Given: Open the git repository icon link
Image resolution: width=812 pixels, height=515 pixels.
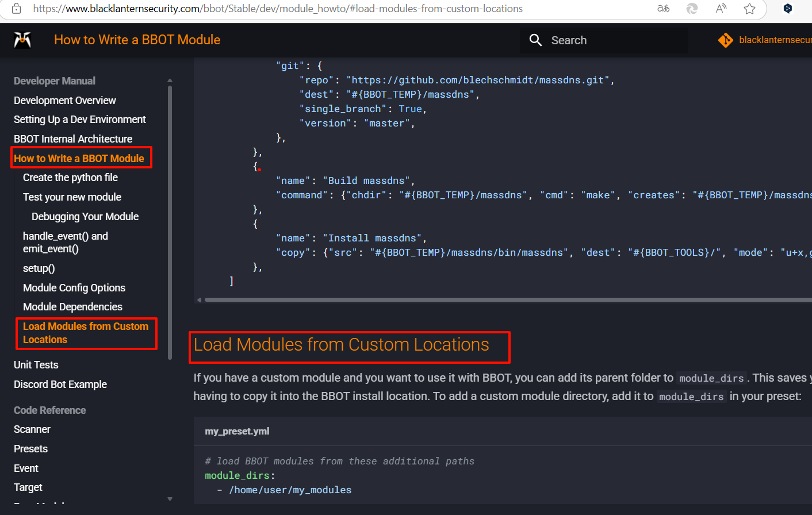Looking at the screenshot, I should (726, 40).
